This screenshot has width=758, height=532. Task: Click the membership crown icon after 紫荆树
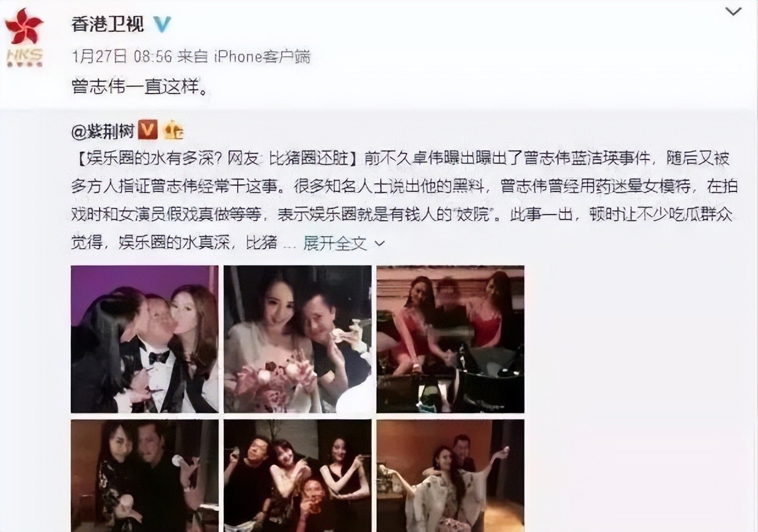[x=174, y=130]
